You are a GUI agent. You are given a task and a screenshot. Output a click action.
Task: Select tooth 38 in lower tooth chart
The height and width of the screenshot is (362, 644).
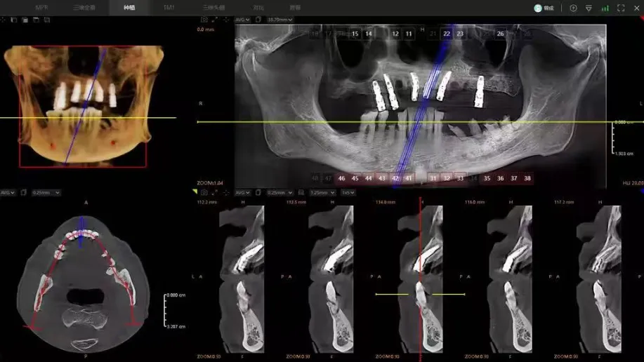click(x=527, y=178)
